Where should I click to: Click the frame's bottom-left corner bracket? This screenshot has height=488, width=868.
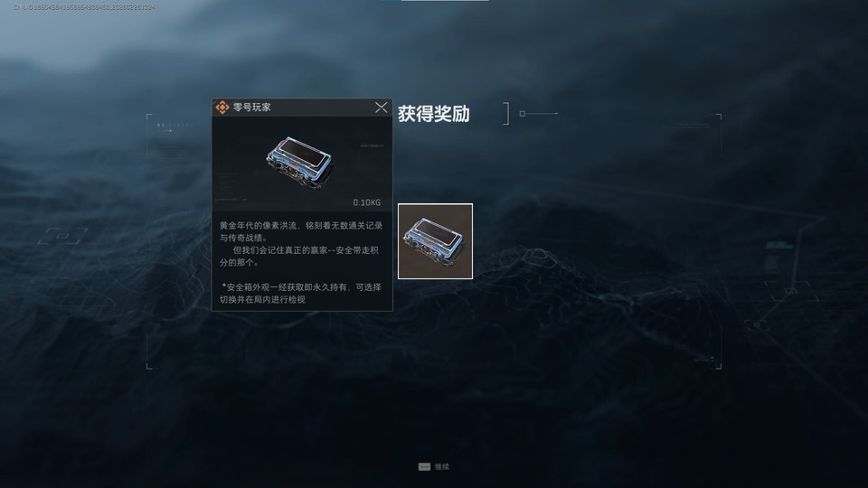tap(149, 366)
